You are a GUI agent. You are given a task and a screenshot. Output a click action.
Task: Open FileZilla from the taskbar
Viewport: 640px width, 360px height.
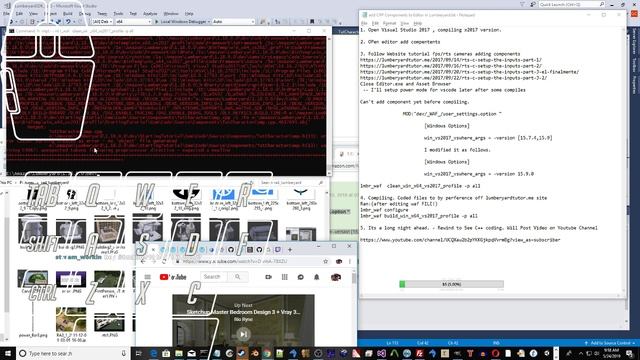tap(420, 353)
